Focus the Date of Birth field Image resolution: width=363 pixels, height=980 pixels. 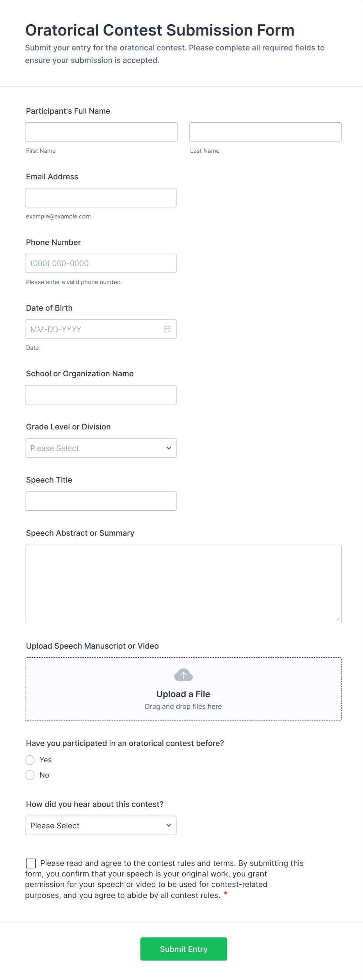(94, 329)
